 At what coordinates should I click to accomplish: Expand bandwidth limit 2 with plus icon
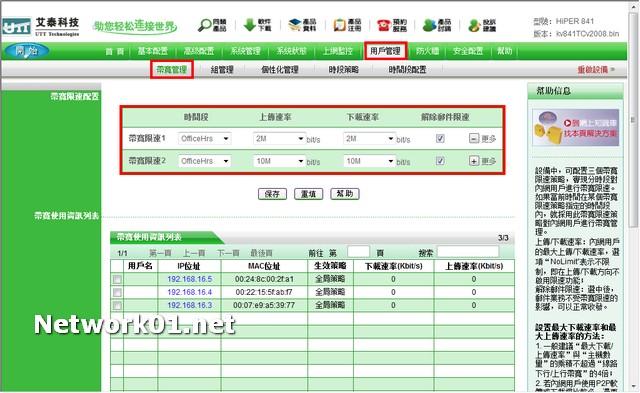[473, 161]
